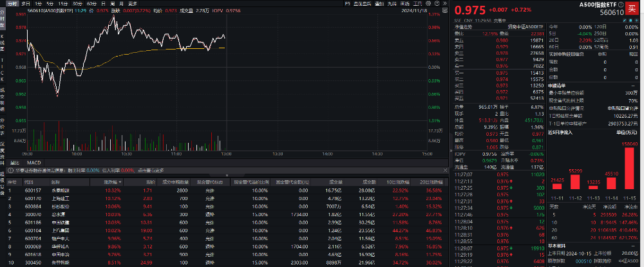This screenshot has height=267, width=644.
Task: Click the bell alert icon under 560610
Action: 630,20
